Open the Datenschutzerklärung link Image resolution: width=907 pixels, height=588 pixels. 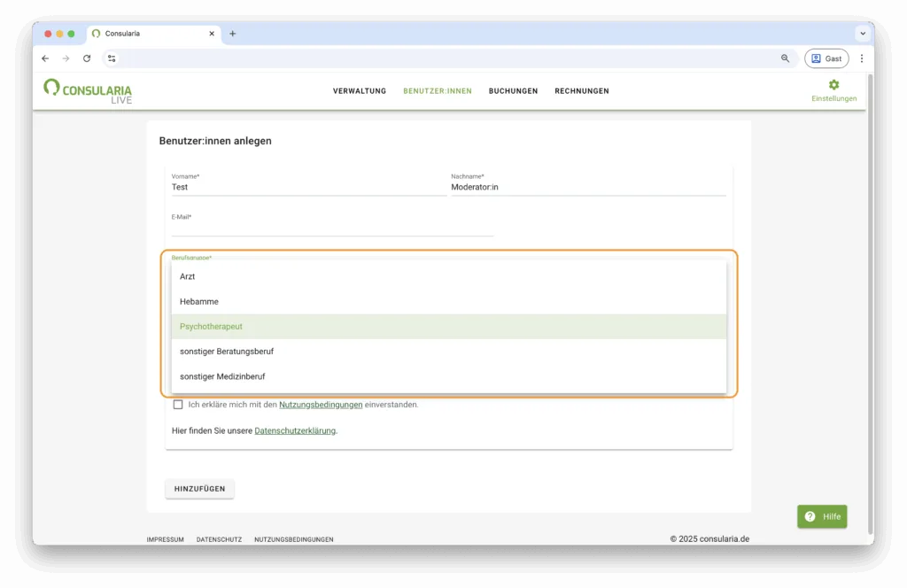click(295, 431)
